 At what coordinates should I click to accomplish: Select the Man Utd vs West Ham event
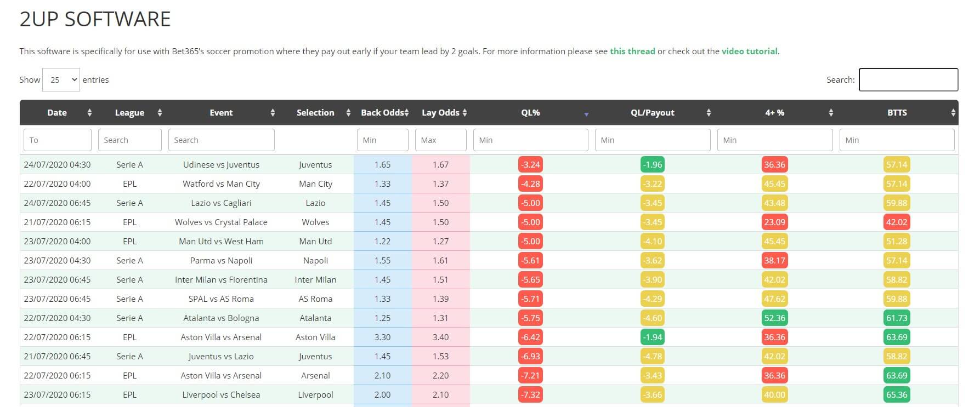tap(222, 242)
